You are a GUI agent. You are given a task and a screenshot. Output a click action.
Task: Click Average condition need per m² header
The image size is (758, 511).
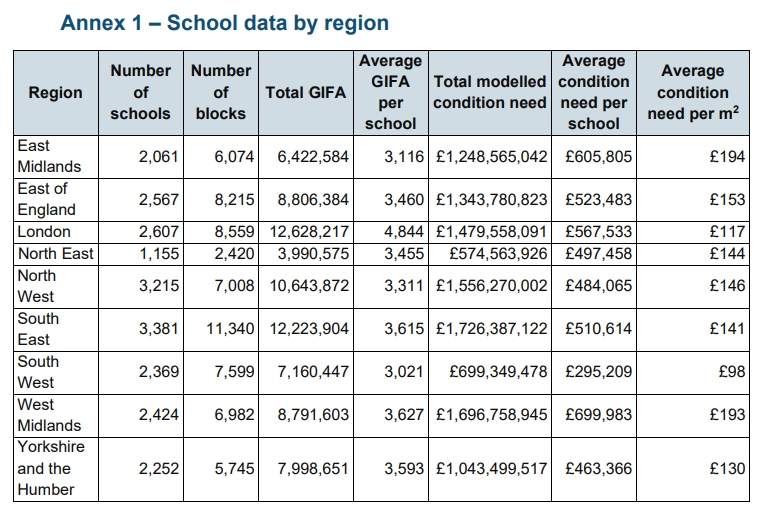(x=693, y=93)
